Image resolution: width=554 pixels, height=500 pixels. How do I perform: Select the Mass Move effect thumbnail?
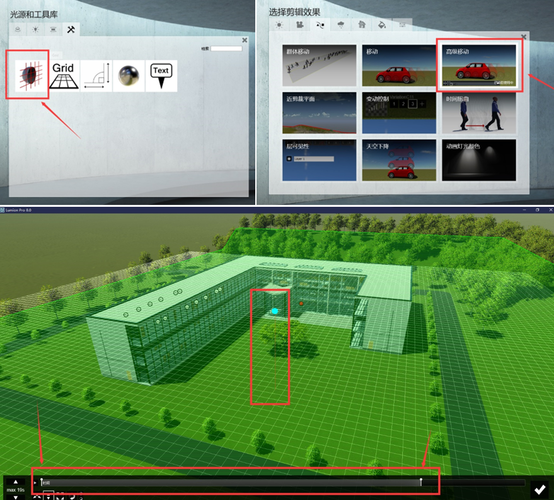pos(319,65)
